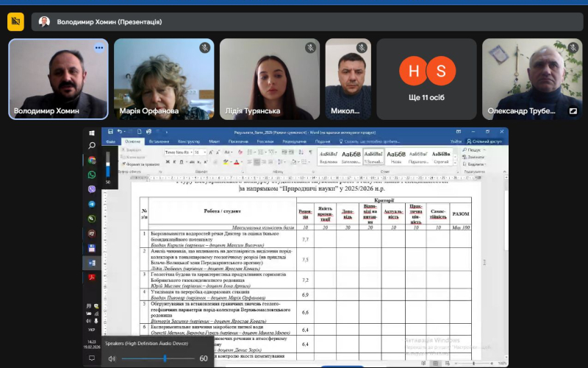Adjust the Speakers volume slider
The height and width of the screenshot is (368, 588).
coord(165,358)
